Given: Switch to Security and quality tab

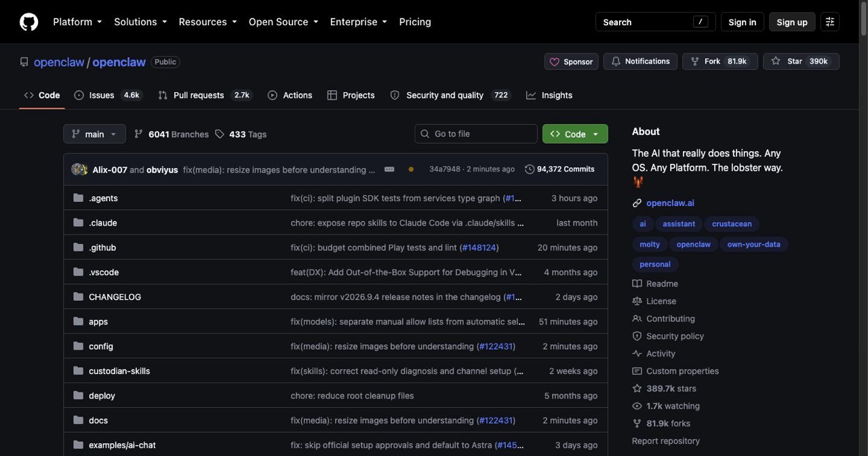Looking at the screenshot, I should tap(450, 96).
